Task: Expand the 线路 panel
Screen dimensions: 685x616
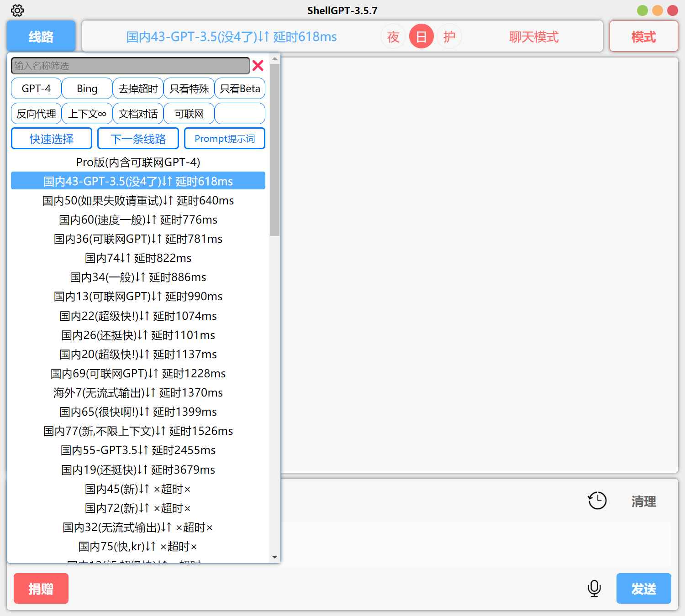Action: coord(41,37)
